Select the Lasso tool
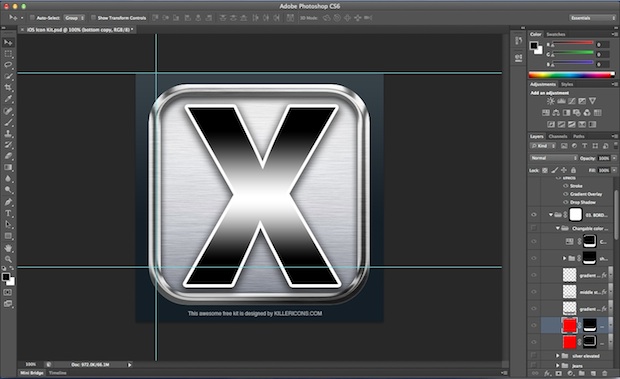 (8, 65)
